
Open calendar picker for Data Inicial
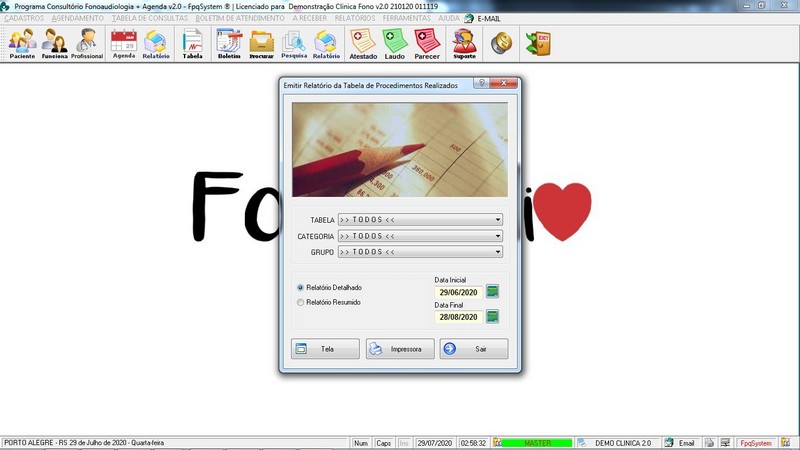[x=492, y=292]
